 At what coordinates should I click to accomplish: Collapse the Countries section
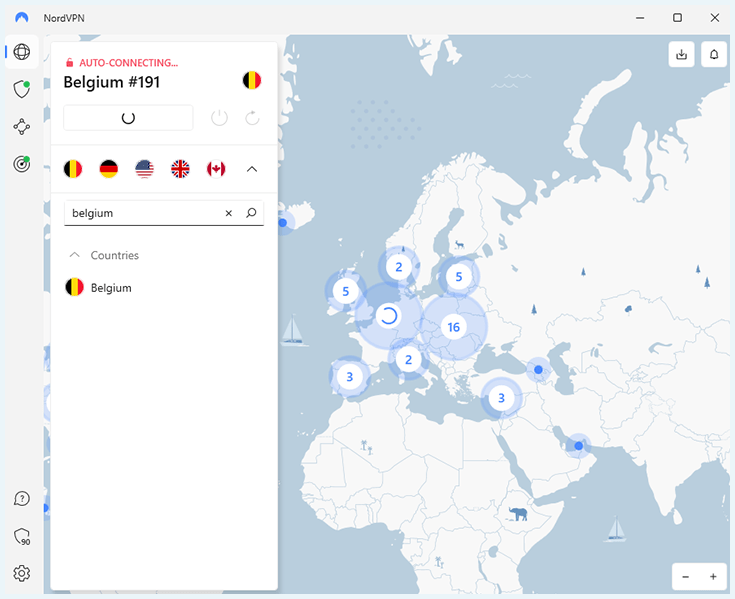tap(75, 255)
